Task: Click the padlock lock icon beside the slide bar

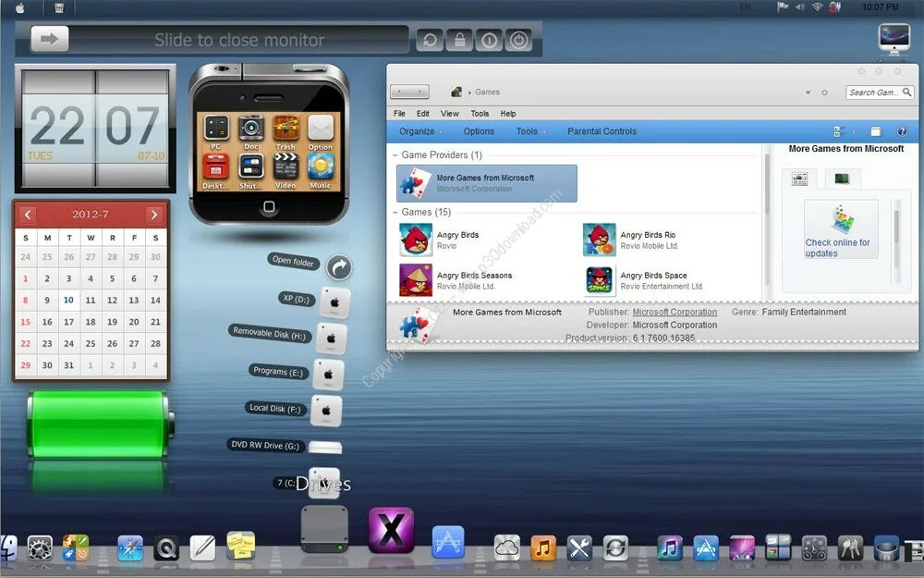Action: (459, 40)
